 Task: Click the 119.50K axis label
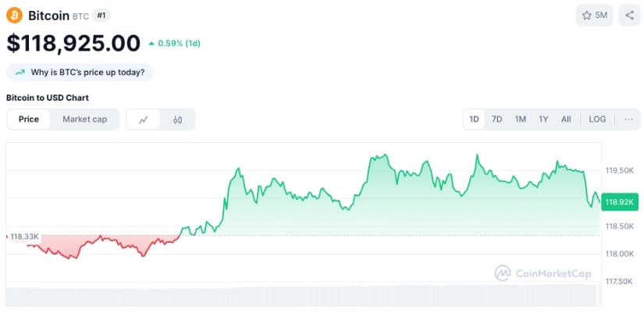point(619,170)
